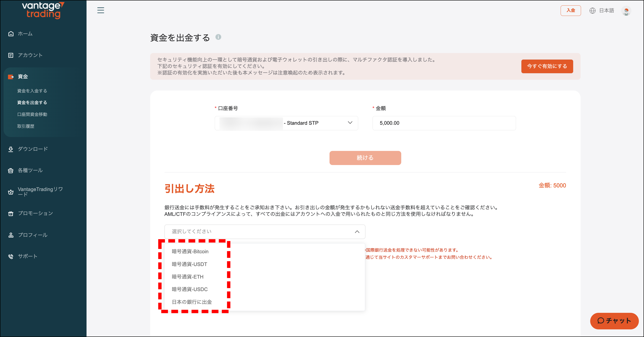644x337 pixels.
Task: Open the サポート support phone icon
Action: [x=11, y=256]
